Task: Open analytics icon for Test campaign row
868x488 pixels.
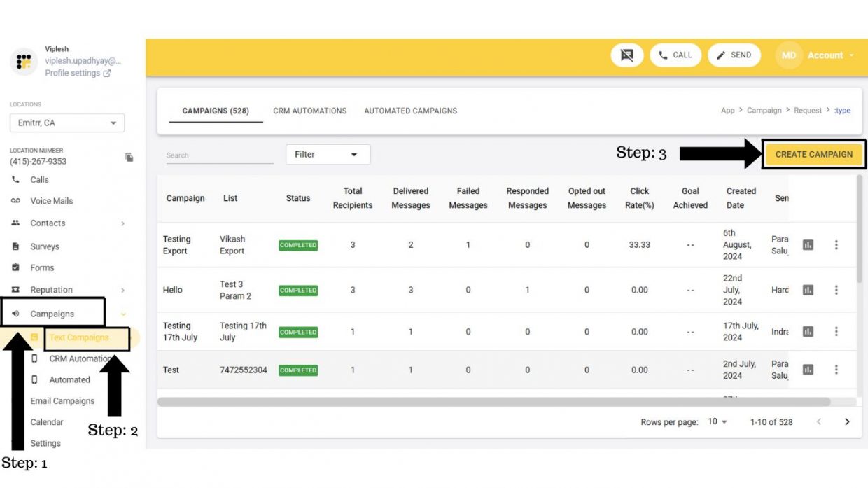Action: pyautogui.click(x=808, y=370)
